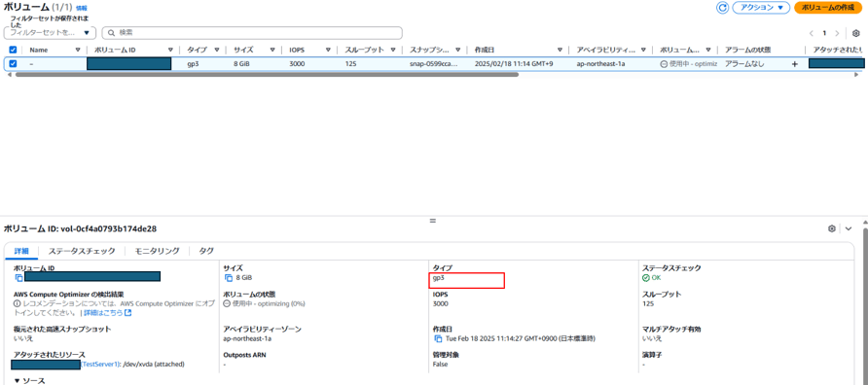
Task: Open the アクション dropdown menu
Action: coord(761,8)
